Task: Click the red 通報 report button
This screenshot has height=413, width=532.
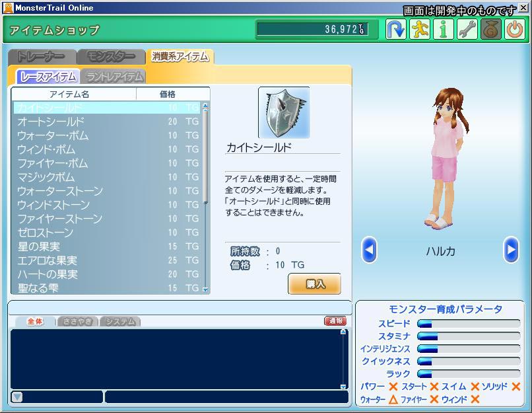Action: [335, 320]
